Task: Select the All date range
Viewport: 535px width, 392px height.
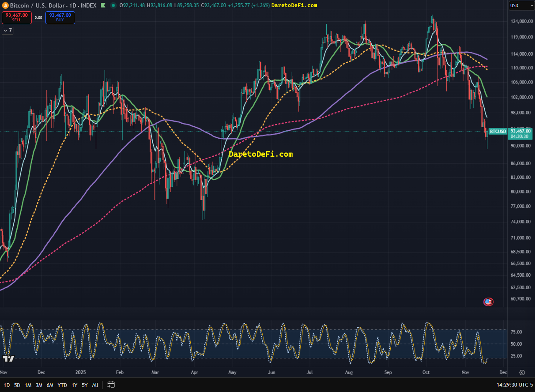Action: click(x=95, y=385)
